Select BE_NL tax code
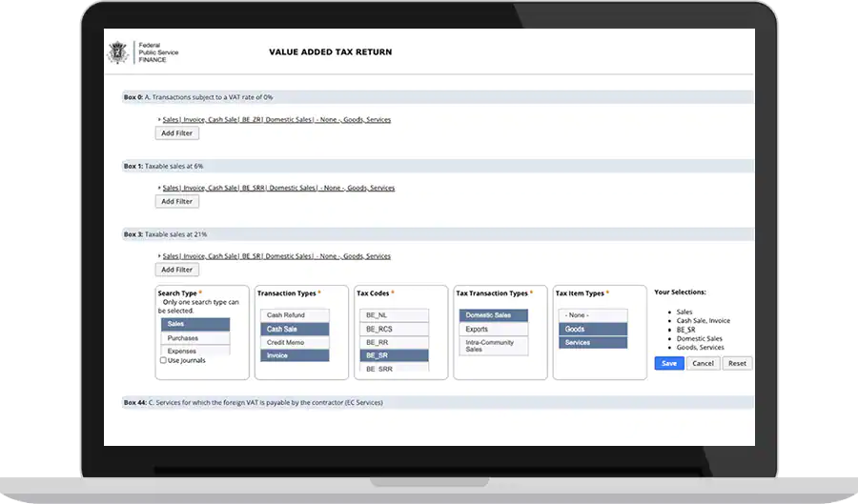Image resolution: width=858 pixels, height=504 pixels. click(394, 315)
